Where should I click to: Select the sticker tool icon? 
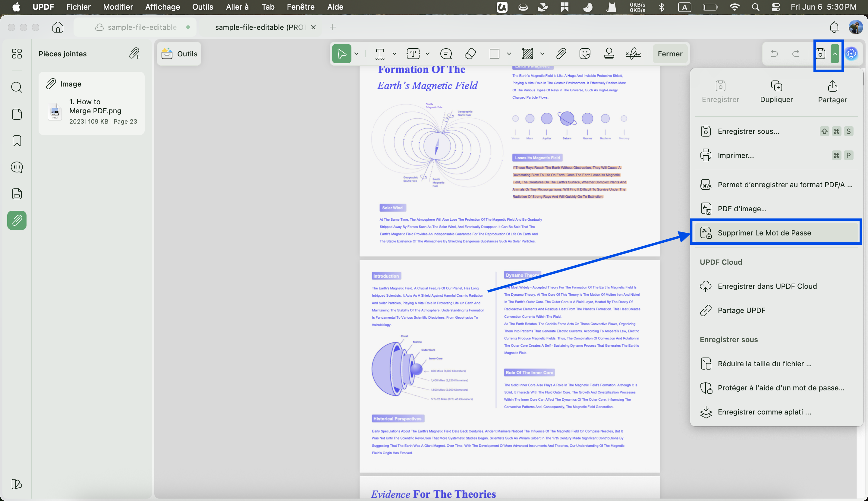(585, 54)
